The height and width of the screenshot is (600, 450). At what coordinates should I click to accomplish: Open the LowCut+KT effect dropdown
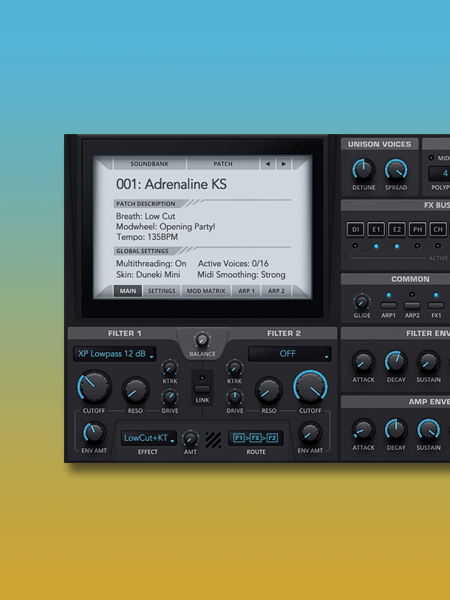click(x=149, y=438)
